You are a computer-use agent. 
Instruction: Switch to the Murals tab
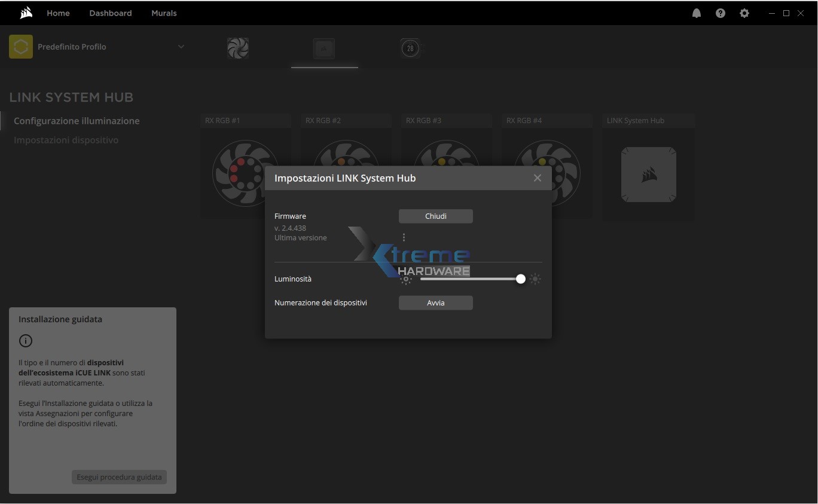tap(164, 13)
